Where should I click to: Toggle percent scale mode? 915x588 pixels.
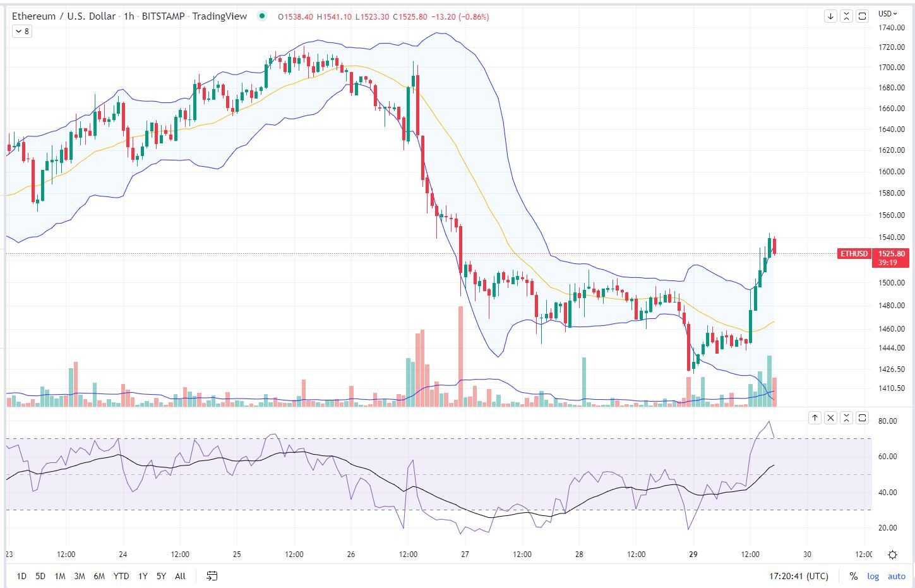[853, 576]
